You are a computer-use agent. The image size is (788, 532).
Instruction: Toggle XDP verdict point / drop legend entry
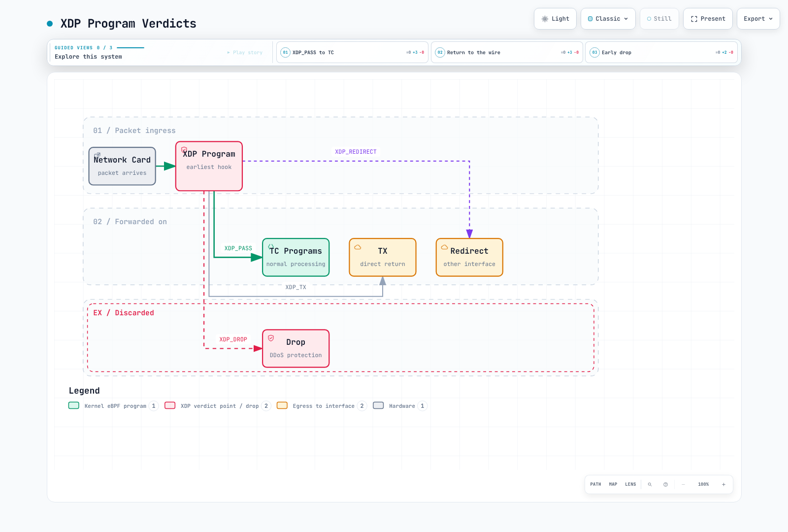[218, 406]
